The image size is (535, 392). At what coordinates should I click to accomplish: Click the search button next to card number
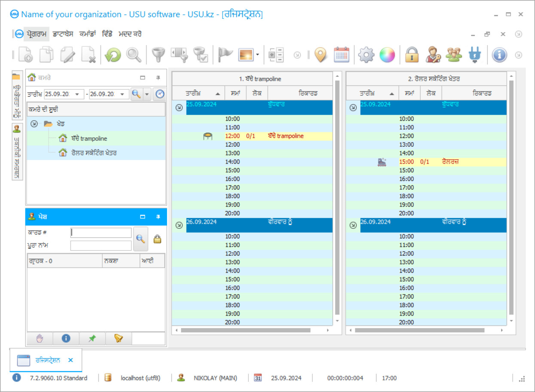click(141, 239)
